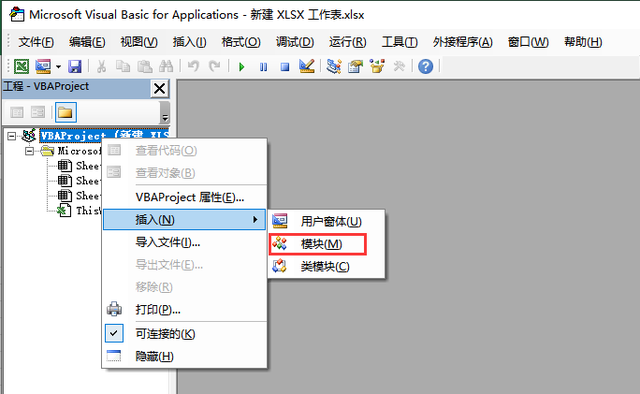
Task: Close the VBAProject panel
Action: [159, 88]
